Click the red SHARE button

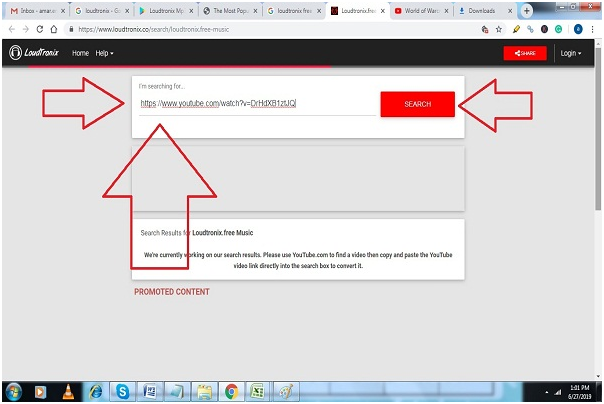point(525,53)
